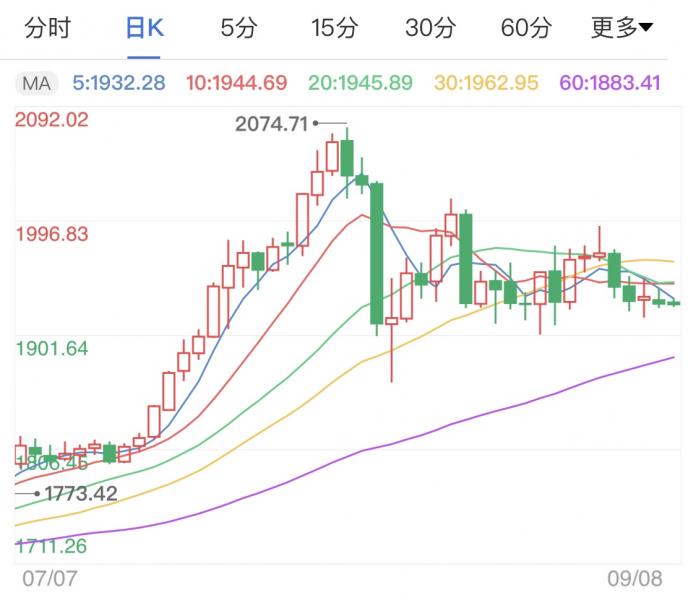Select the MA 5:1932.28 indicator value
The width and height of the screenshot is (696, 600).
tap(119, 82)
